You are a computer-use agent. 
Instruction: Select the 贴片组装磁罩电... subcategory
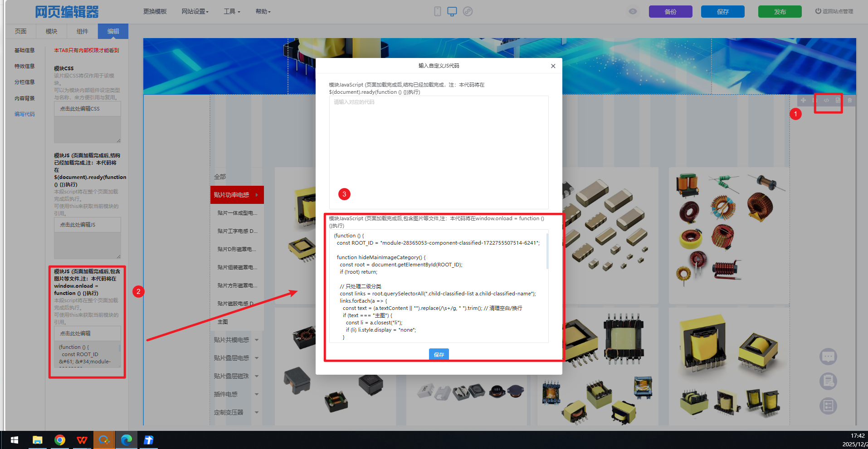pyautogui.click(x=237, y=267)
